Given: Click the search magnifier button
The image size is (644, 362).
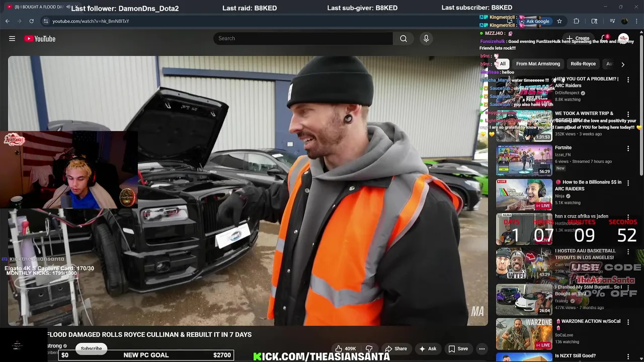Looking at the screenshot, I should tap(404, 39).
